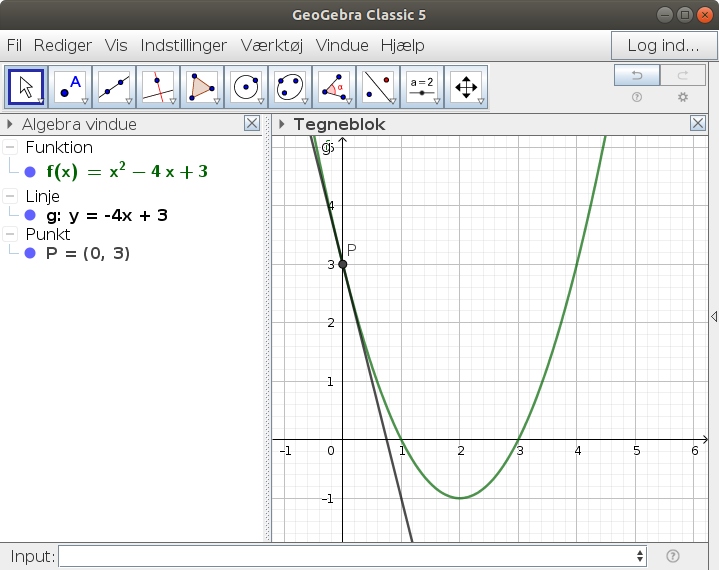Screen dimensions: 719x570
Task: Select g: y = -4x + 3 entry
Action: (x=107, y=215)
